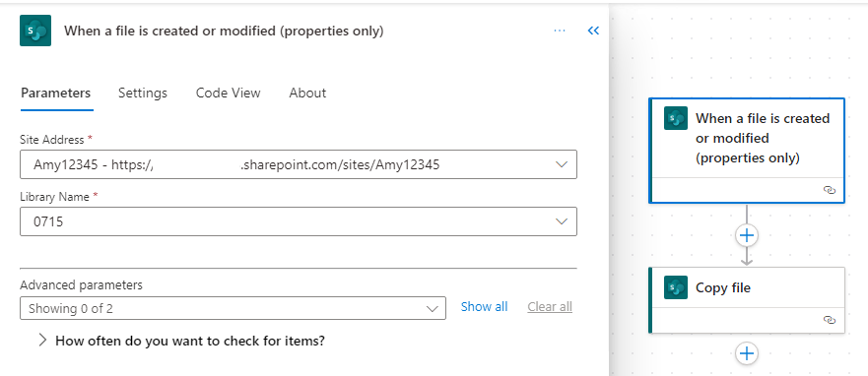
Task: Click SharePoint icon on Copy file card
Action: click(675, 287)
